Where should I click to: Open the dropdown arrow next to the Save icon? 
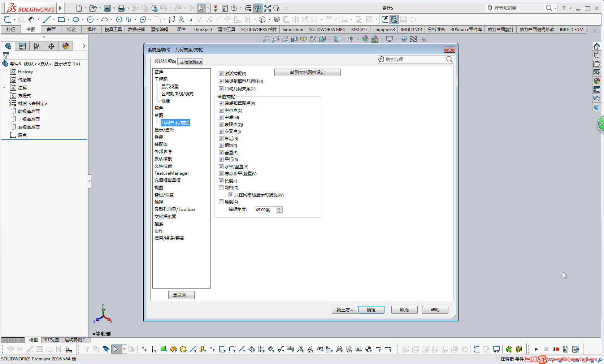(114, 8)
